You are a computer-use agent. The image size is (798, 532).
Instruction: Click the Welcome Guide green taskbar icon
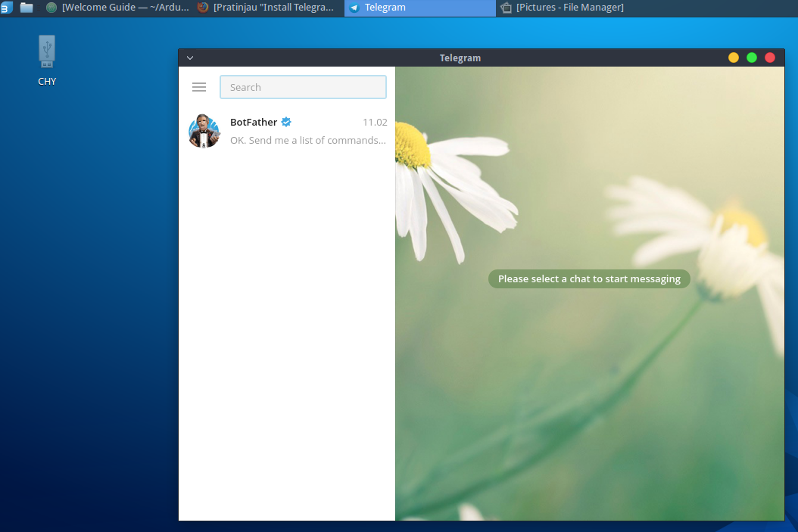pyautogui.click(x=51, y=8)
